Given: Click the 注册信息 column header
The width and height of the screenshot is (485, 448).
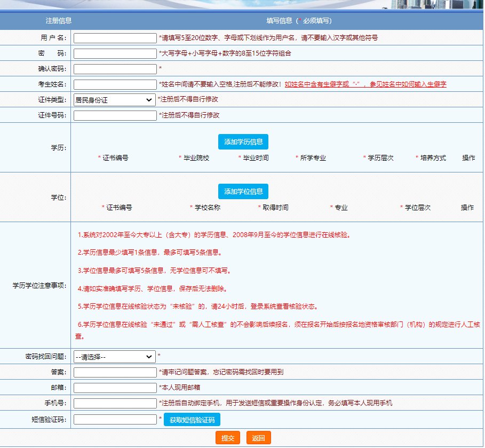Looking at the screenshot, I should (59, 21).
